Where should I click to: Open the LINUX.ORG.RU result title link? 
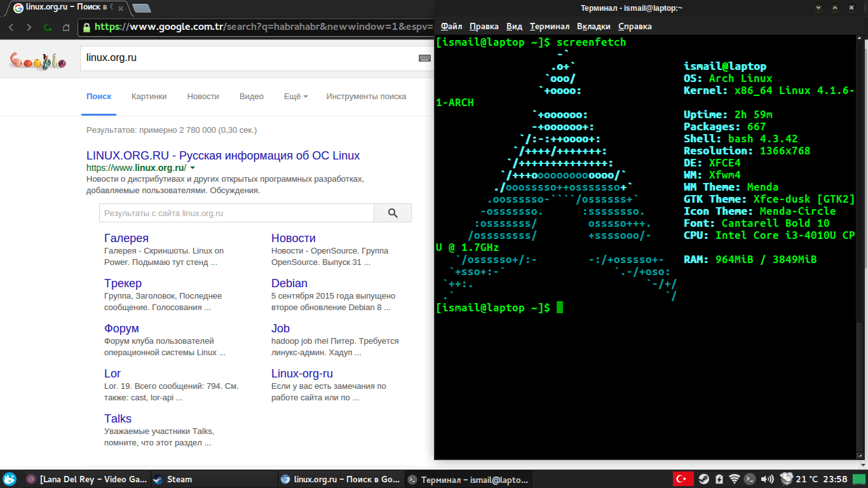click(x=223, y=156)
